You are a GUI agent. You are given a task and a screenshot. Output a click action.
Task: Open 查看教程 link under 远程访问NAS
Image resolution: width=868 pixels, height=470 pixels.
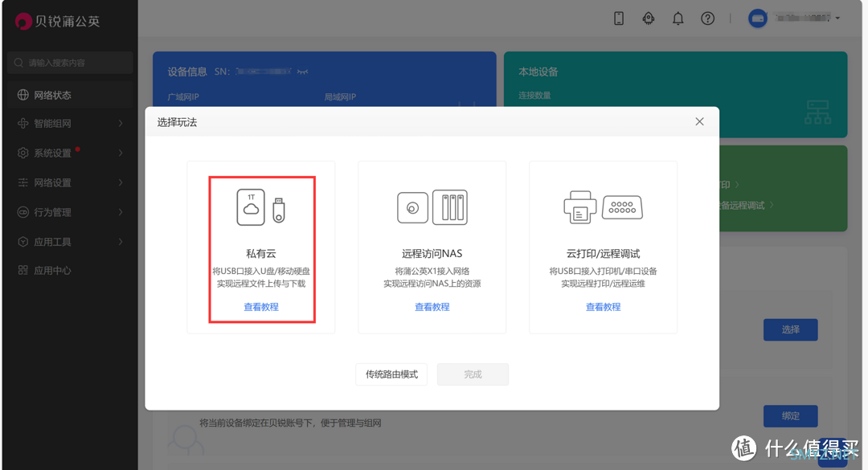tap(432, 307)
